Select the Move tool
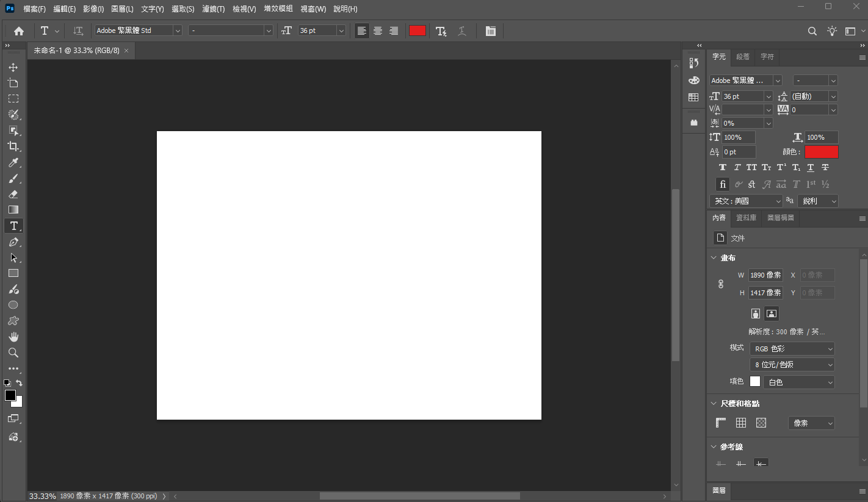Screen dimensions: 868x502 point(13,67)
